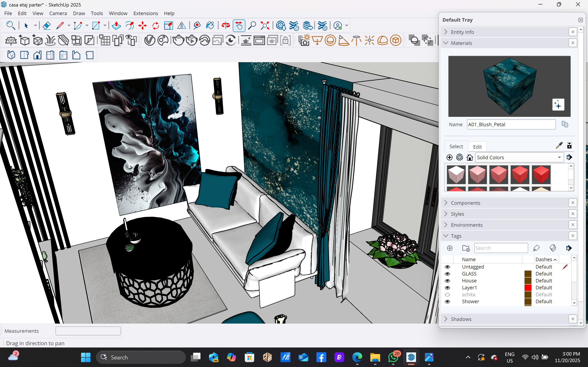Click the Layer1 red color swatch

pyautogui.click(x=528, y=288)
